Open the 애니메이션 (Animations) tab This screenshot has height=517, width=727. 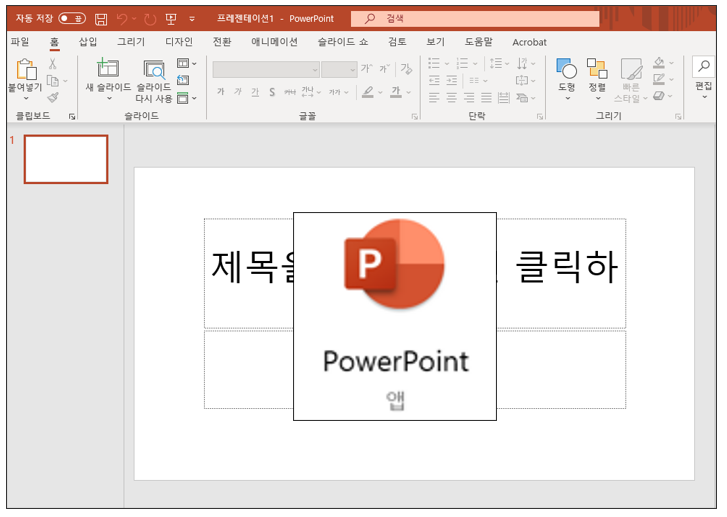(x=274, y=42)
